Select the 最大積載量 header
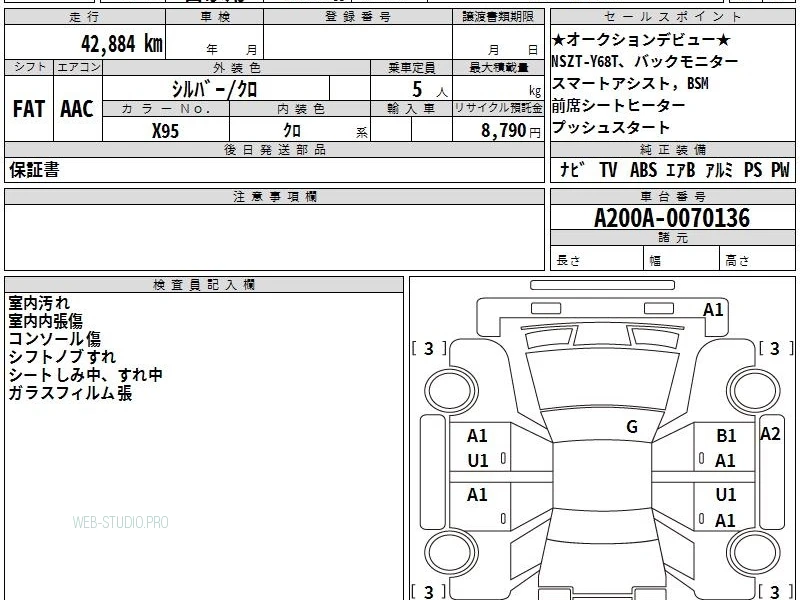 498,67
